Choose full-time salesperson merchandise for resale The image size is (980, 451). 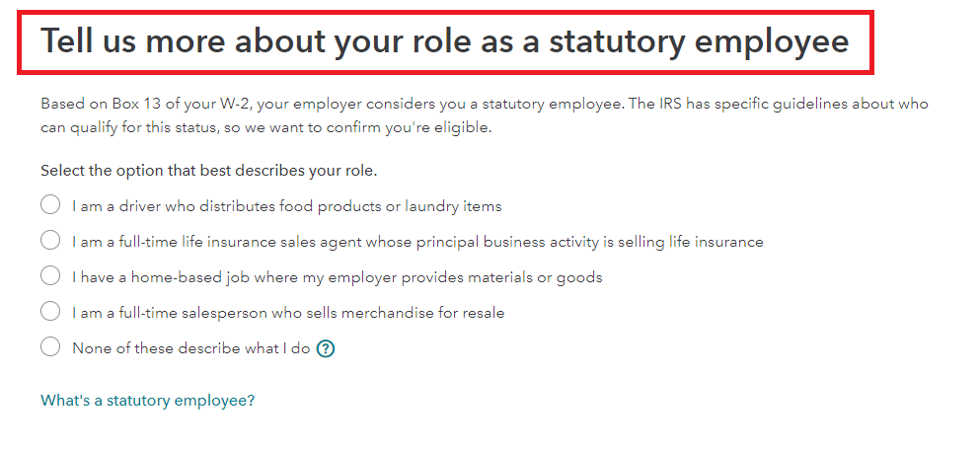point(50,311)
